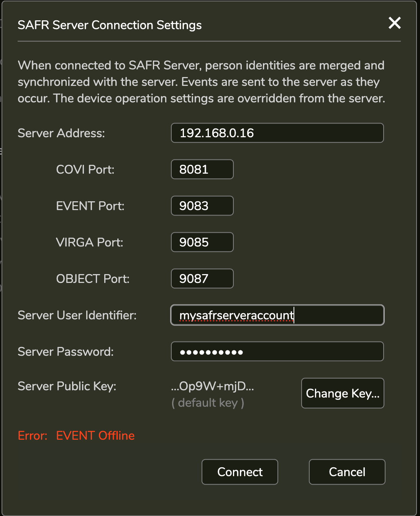Focus the Server Password field
The image size is (420, 516).
click(x=277, y=352)
